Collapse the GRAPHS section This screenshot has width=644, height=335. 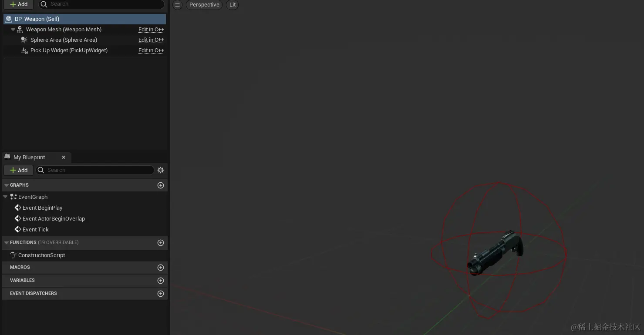(7, 185)
